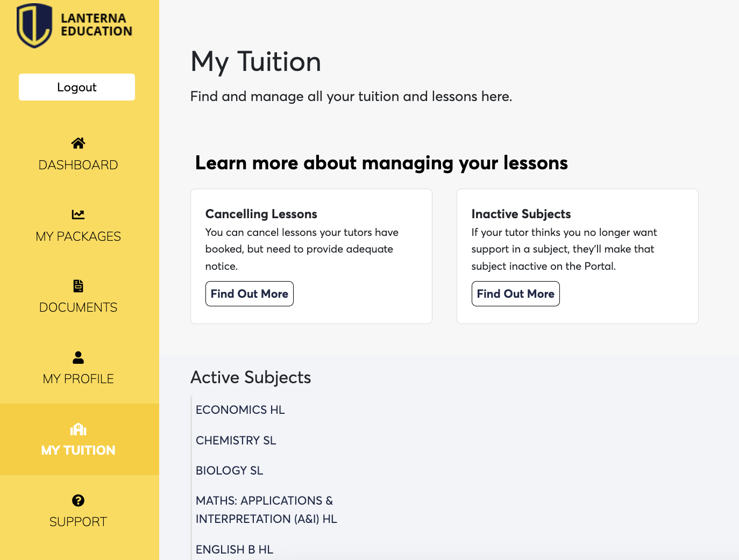Navigate to DOCUMENTS menu label
This screenshot has height=560, width=739.
(x=78, y=307)
